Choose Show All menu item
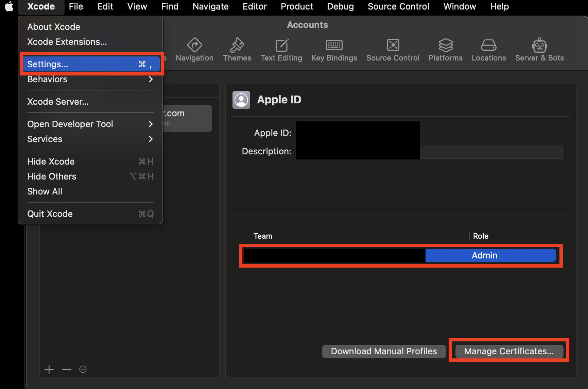 coord(90,191)
